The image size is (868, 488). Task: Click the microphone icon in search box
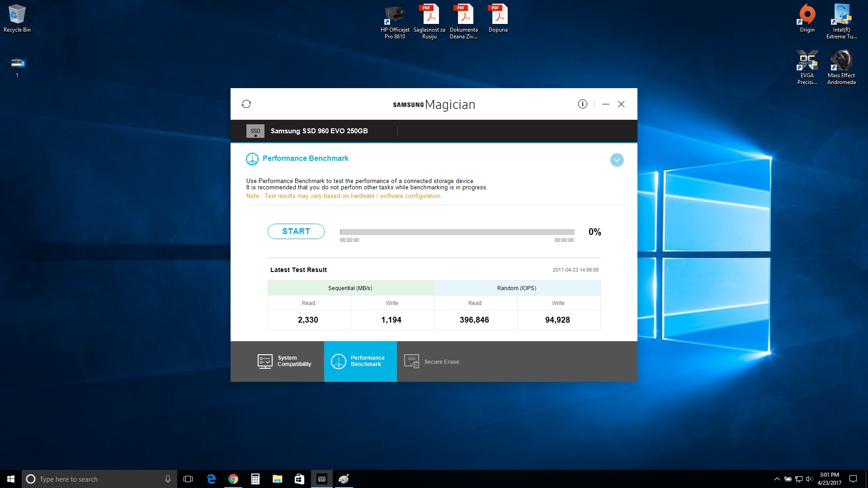168,479
